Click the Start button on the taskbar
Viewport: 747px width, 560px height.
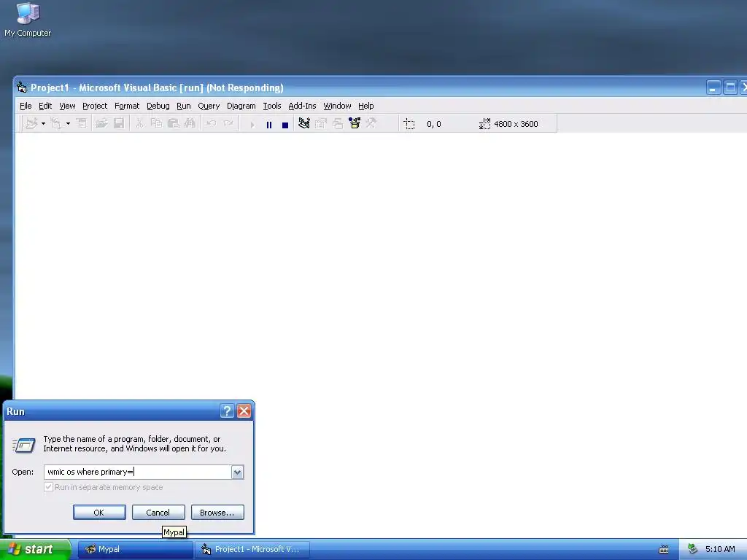tap(36, 549)
